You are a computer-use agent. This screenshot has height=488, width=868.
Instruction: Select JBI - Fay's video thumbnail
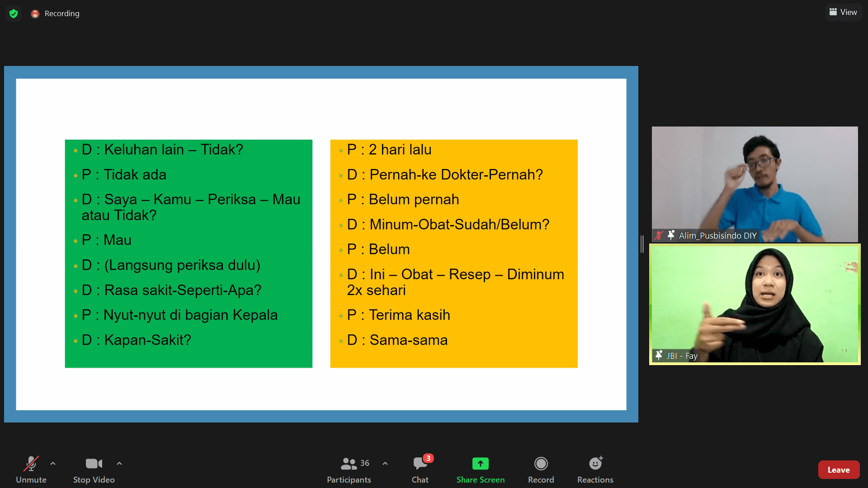point(755,304)
